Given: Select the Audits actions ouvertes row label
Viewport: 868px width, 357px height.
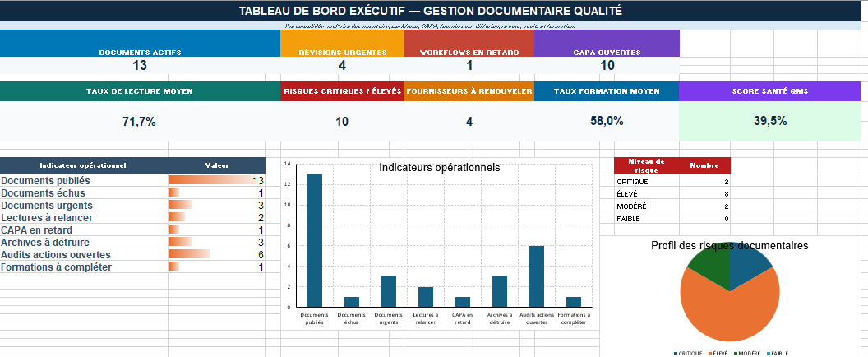Looking at the screenshot, I should pos(56,255).
